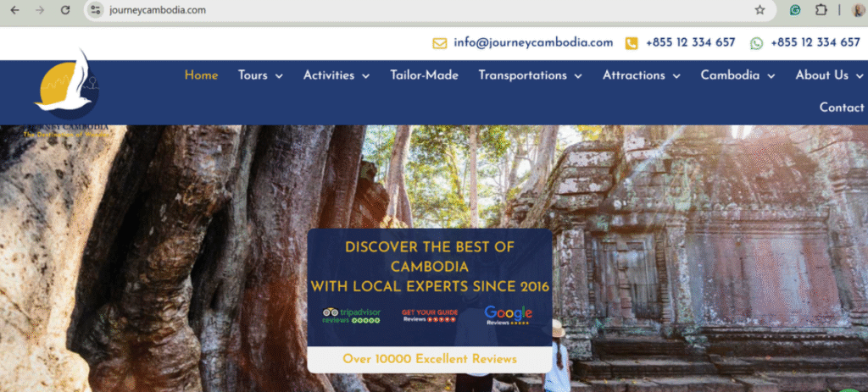
Task: Expand the Attractions dropdown chevron
Action: coord(676,76)
